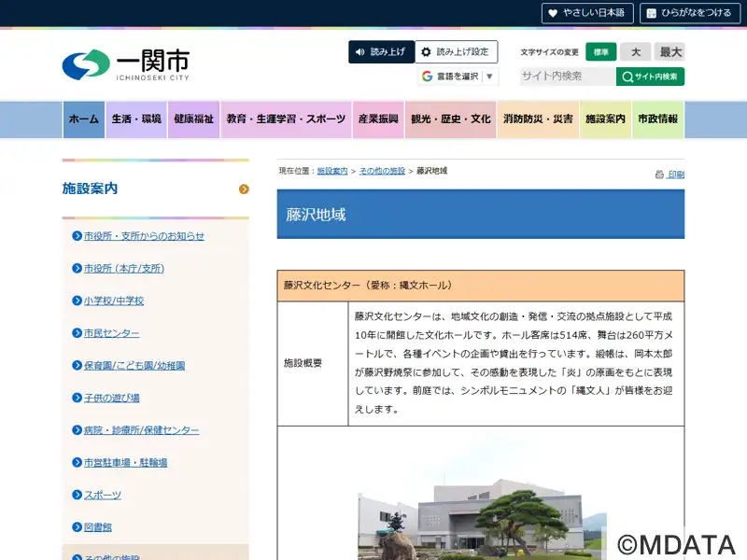The image size is (747, 560).
Task: Click the arrow icon beside 図書館
Action: coord(78,527)
